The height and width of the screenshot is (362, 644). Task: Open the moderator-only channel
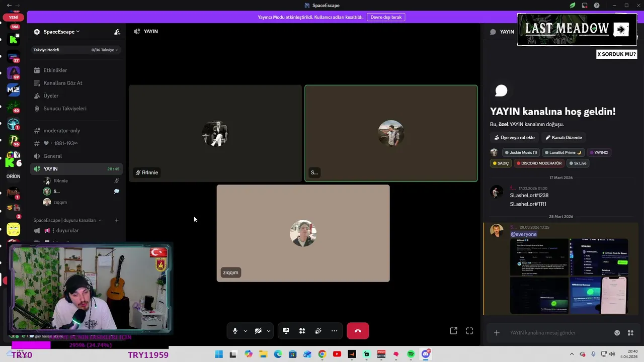point(77,131)
